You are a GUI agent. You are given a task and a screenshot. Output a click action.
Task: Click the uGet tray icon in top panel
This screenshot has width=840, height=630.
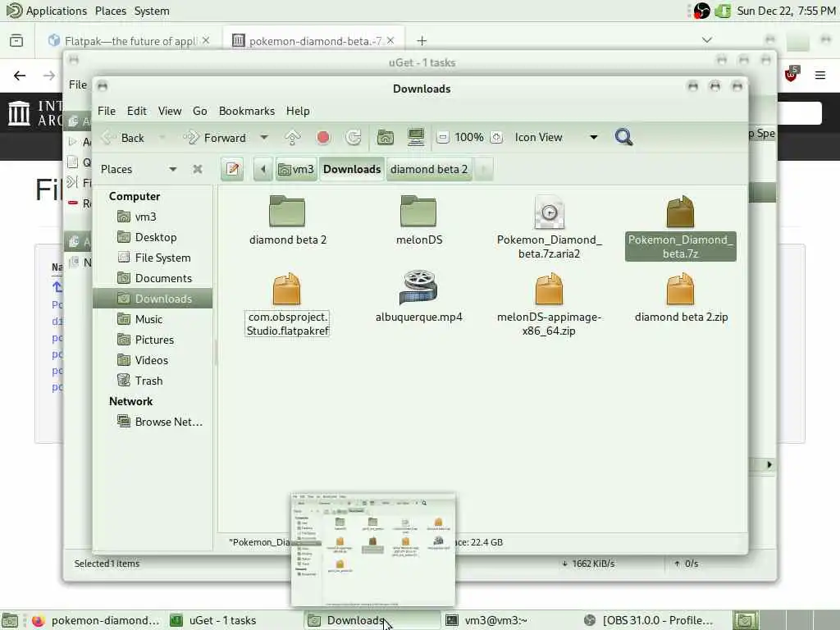point(723,11)
